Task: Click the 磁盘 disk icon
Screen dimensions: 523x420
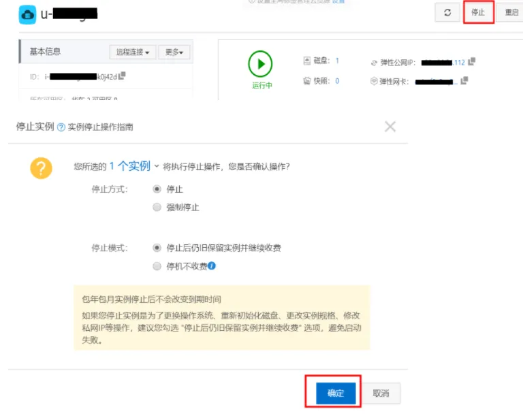Action: coord(307,61)
